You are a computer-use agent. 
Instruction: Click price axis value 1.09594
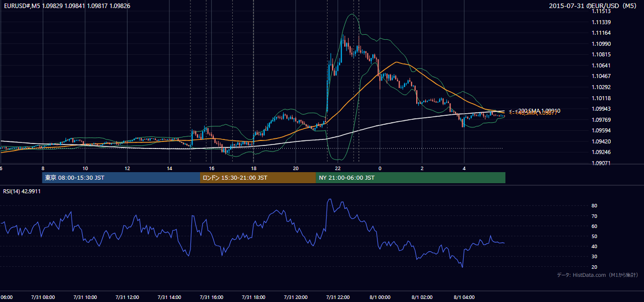coord(602,130)
